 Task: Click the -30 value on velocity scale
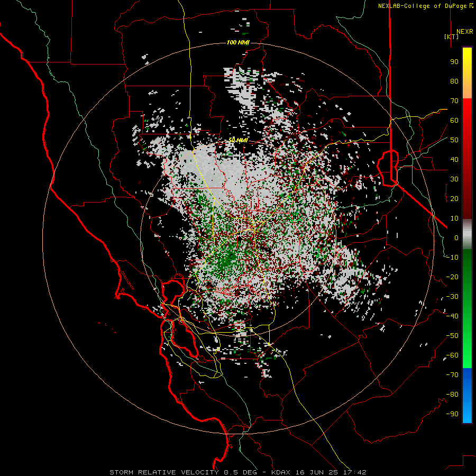(452, 297)
